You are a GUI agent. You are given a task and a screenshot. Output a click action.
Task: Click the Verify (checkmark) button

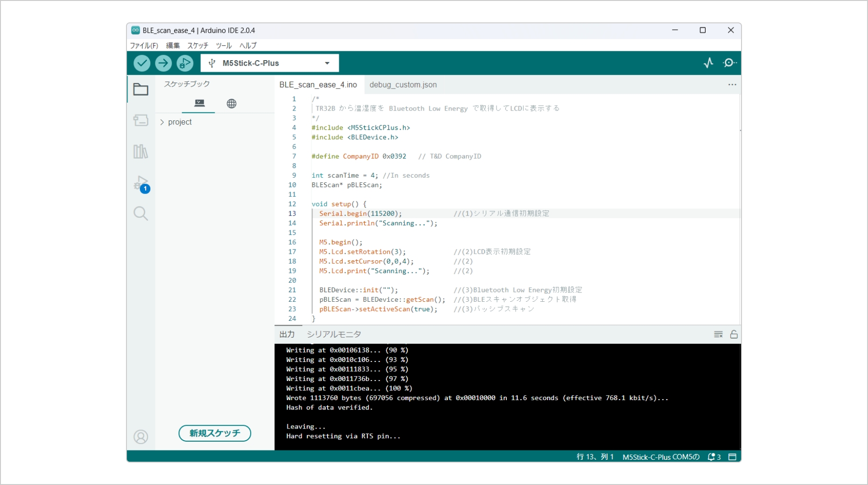click(x=142, y=63)
